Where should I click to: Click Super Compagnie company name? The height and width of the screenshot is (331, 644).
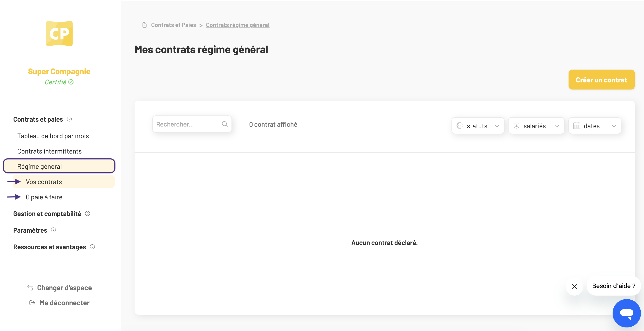coord(59,72)
